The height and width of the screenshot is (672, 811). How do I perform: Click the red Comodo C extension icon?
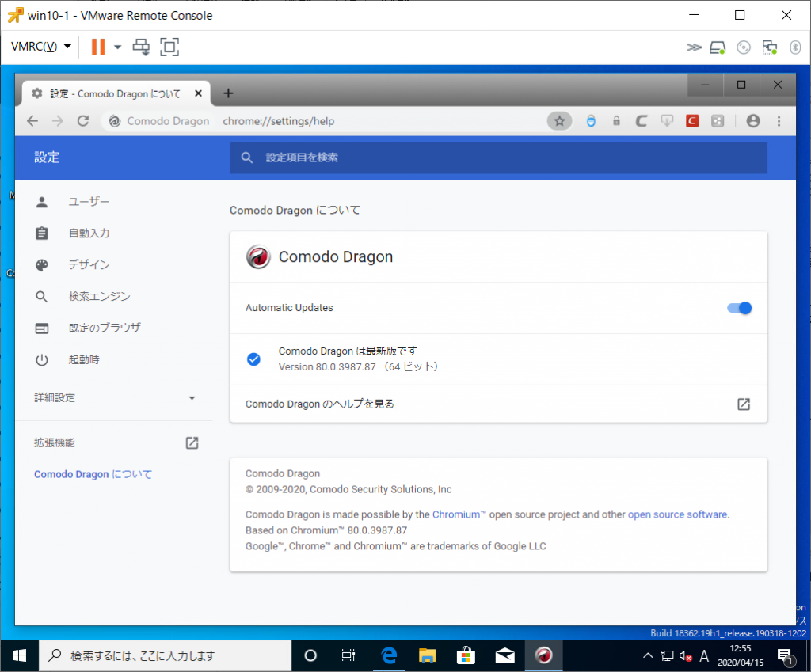[692, 121]
